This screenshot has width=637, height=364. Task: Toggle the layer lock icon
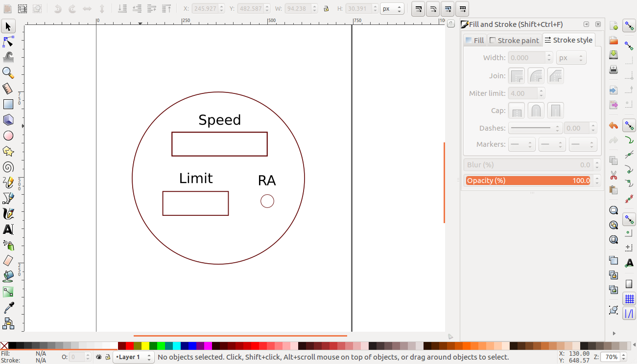tap(108, 357)
